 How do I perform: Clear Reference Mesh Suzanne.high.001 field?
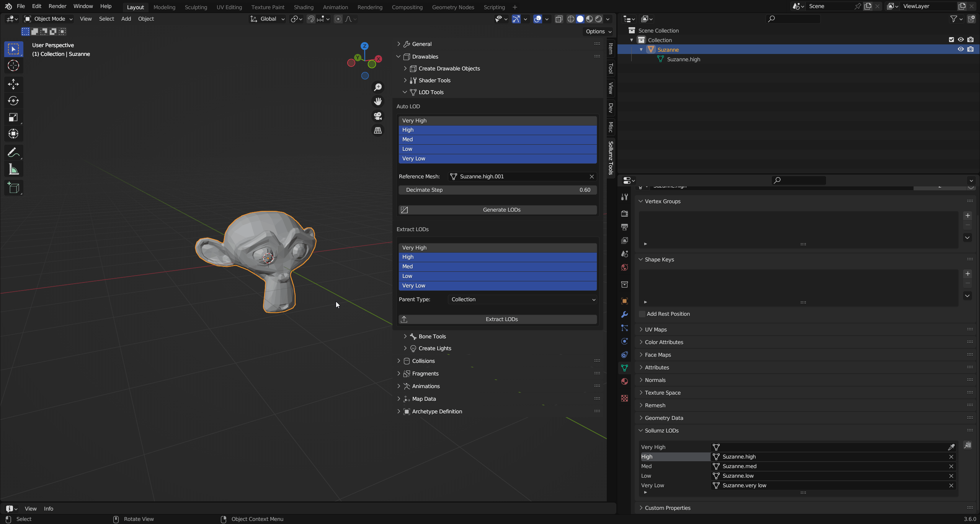[x=592, y=176]
